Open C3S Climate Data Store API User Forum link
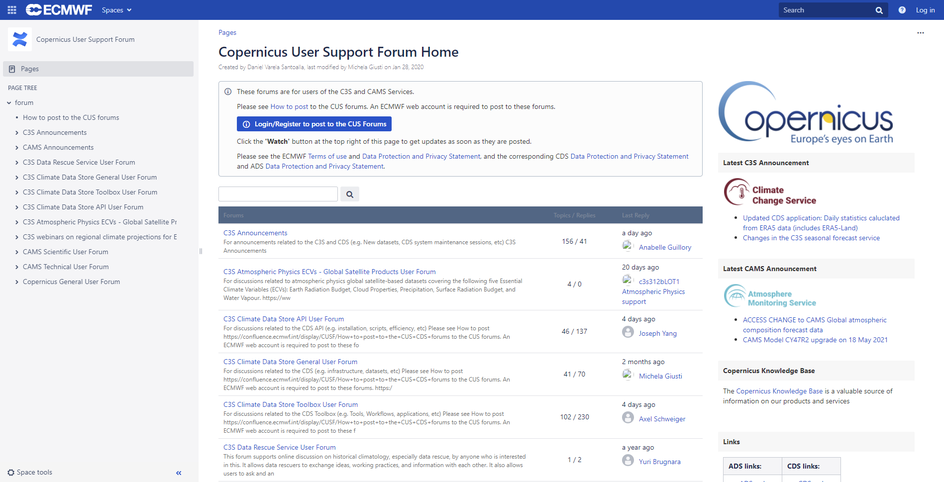Viewport: 944px width, 482px height. pos(284,319)
